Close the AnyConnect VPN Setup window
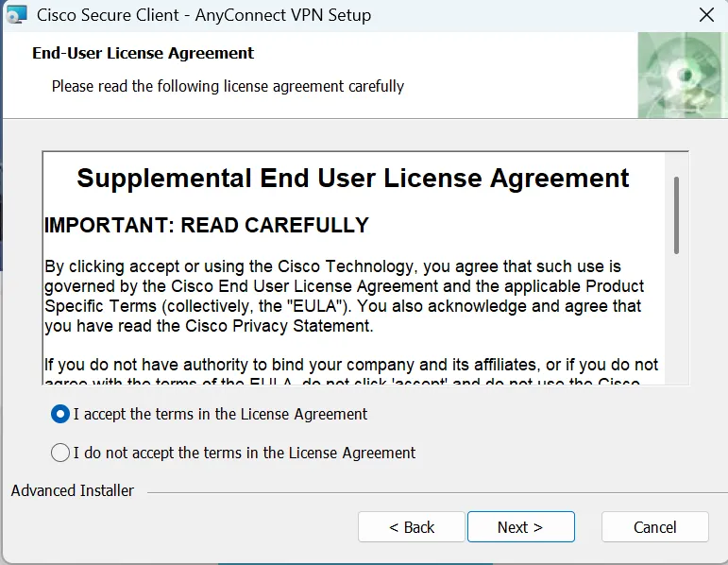 point(705,15)
